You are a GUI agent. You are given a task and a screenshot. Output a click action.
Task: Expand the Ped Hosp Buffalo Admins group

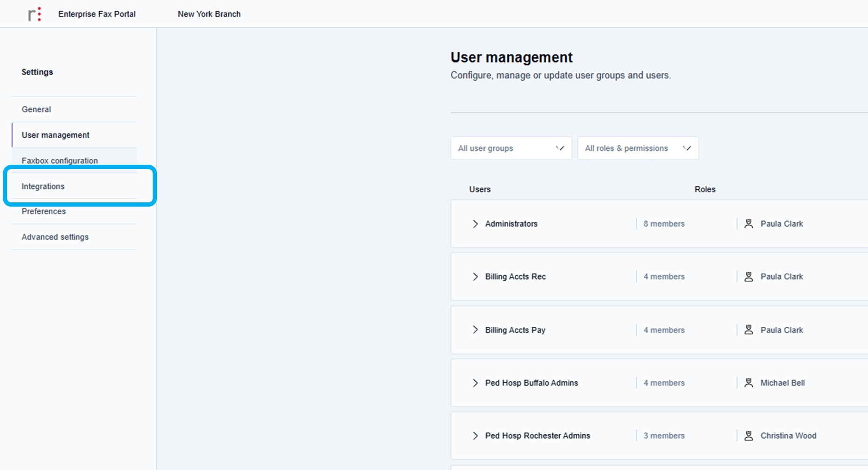tap(475, 383)
